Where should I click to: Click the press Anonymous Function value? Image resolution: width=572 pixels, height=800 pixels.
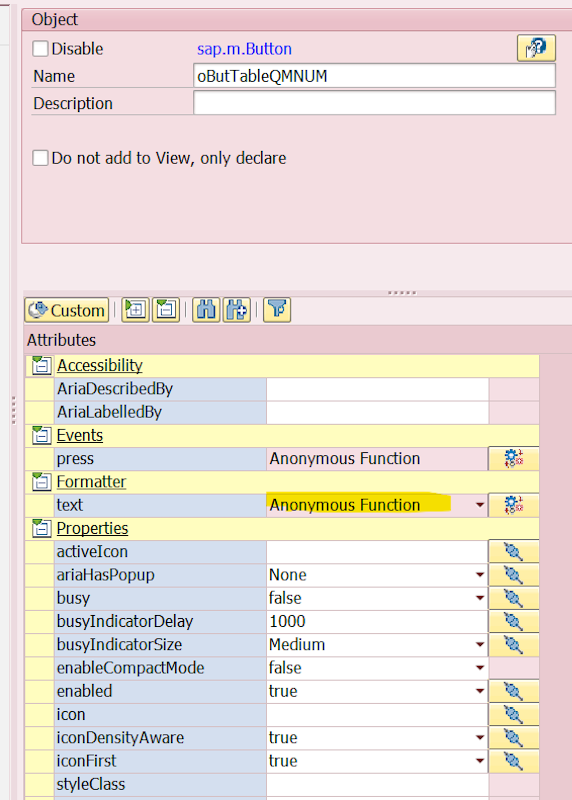(345, 459)
